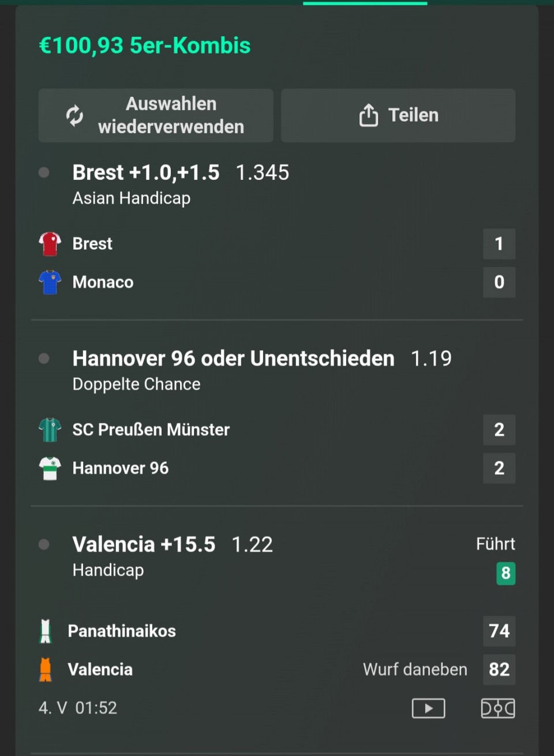Expand the Brest Asian Handicap selection

[x=146, y=172]
